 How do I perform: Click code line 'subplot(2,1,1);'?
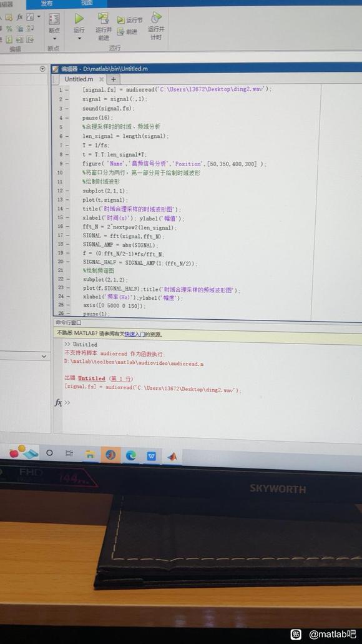105,191
